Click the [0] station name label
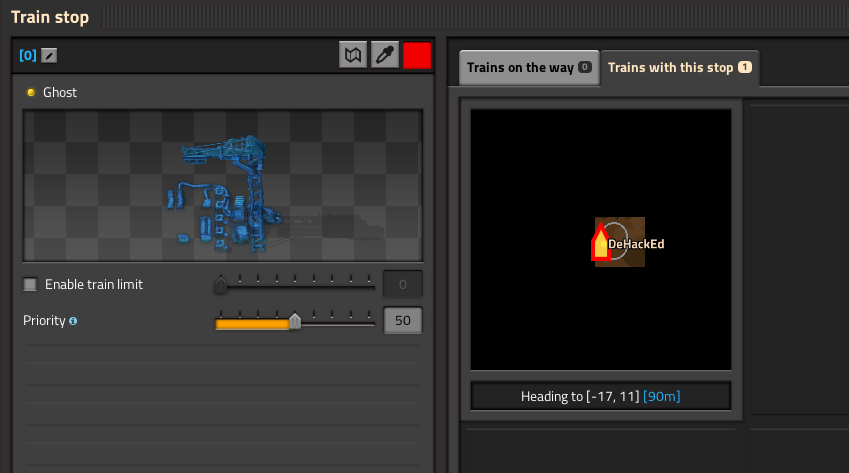This screenshot has height=473, width=849. (28, 55)
